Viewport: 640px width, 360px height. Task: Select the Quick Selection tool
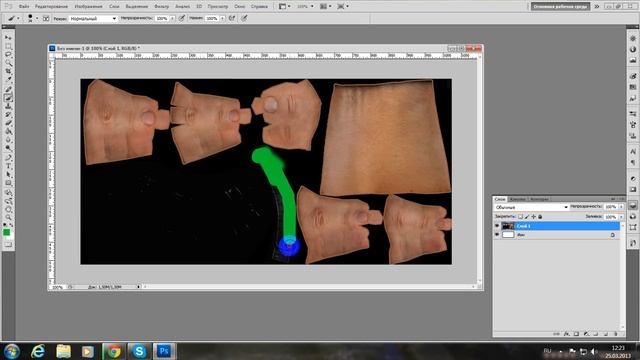click(x=8, y=62)
